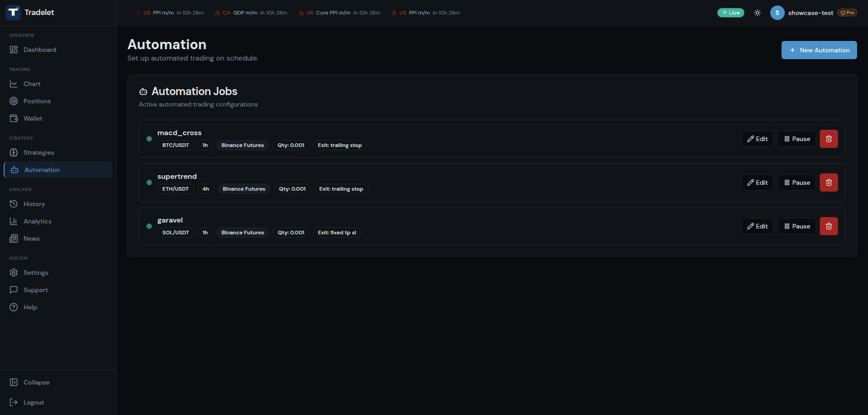Click the showcase-test user avatar

777,13
